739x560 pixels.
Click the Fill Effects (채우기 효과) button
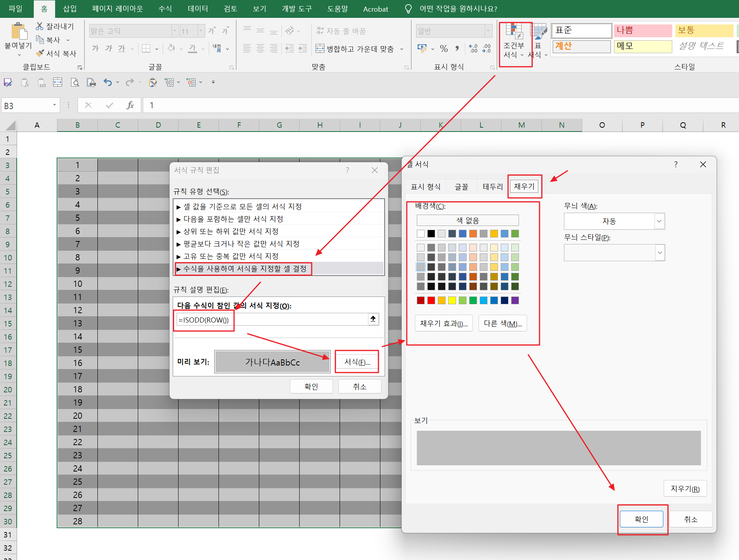(444, 323)
